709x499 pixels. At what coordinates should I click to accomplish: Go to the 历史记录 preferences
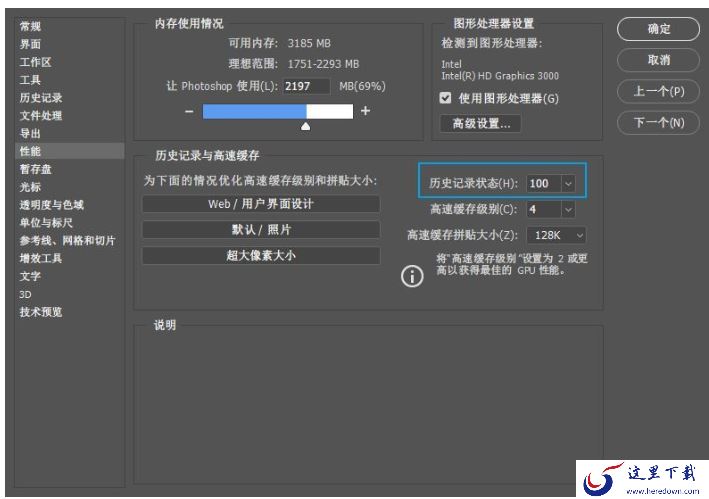click(41, 98)
